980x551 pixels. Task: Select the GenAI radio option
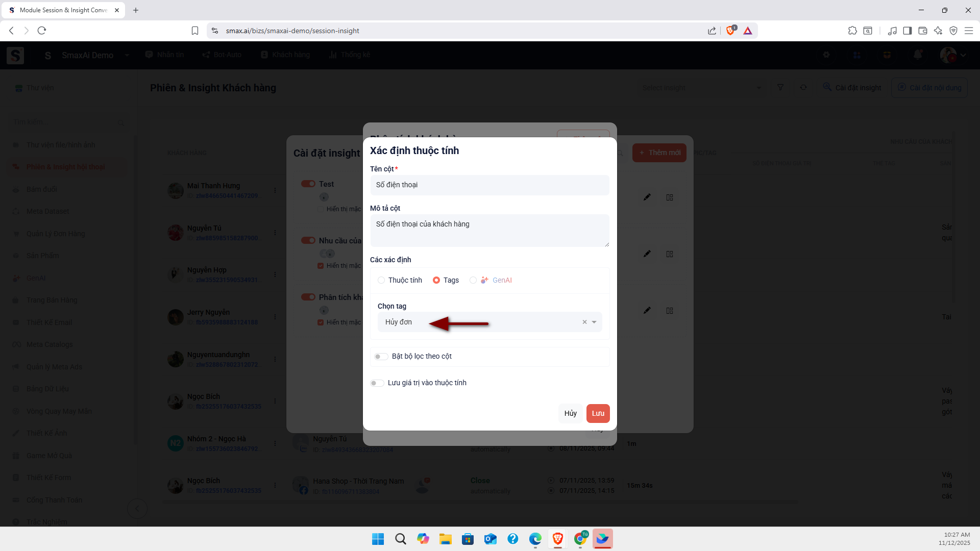coord(473,280)
